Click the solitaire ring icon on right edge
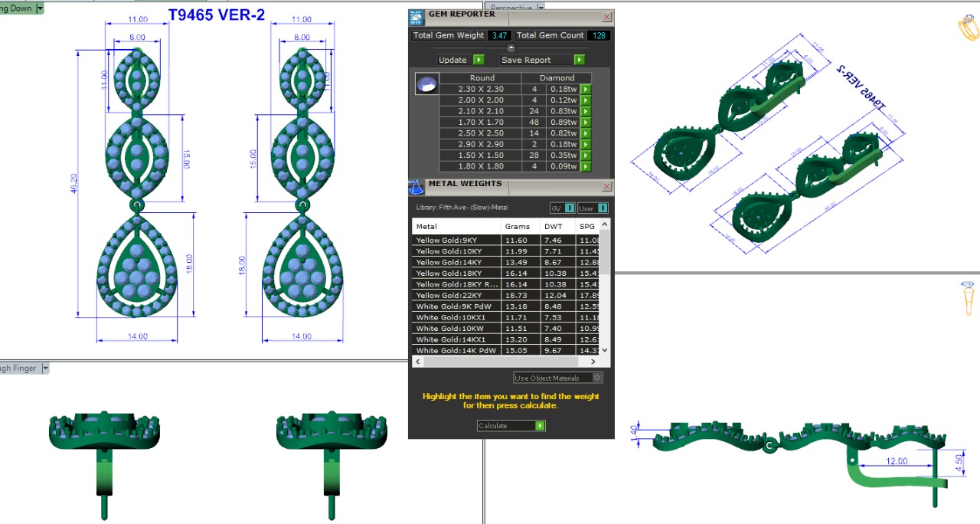The height and width of the screenshot is (524, 980). point(969,298)
